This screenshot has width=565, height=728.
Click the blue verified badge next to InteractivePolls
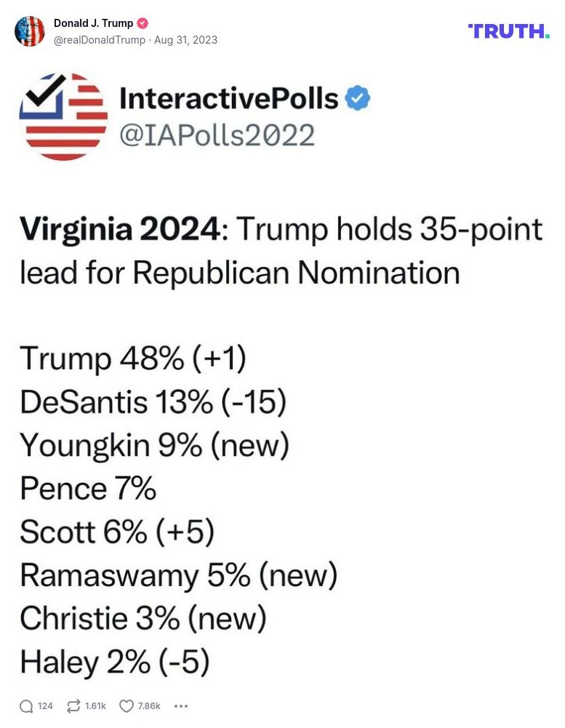click(358, 97)
